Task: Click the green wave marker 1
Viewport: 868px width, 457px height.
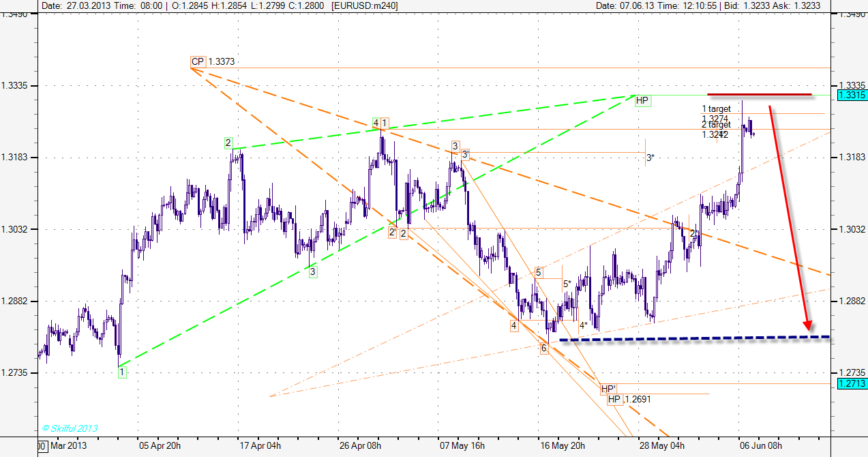Action: (x=121, y=372)
